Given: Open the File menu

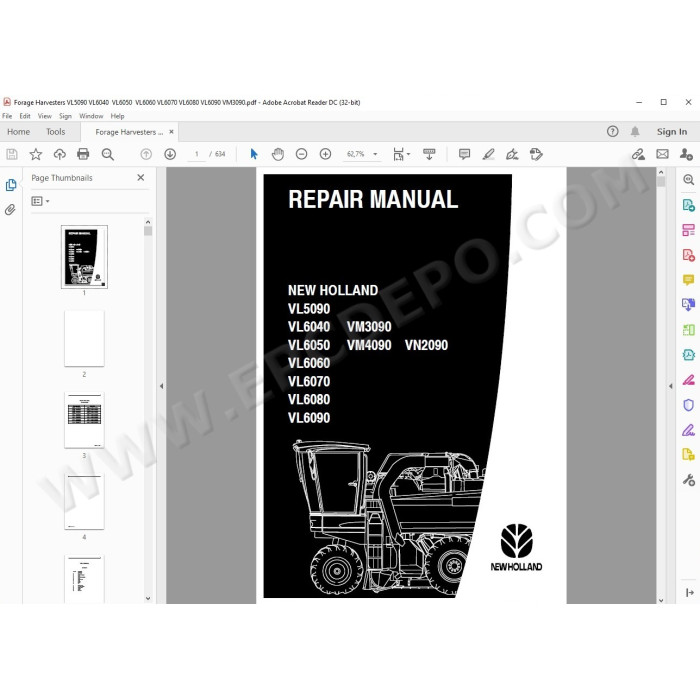Looking at the screenshot, I should tap(7, 116).
